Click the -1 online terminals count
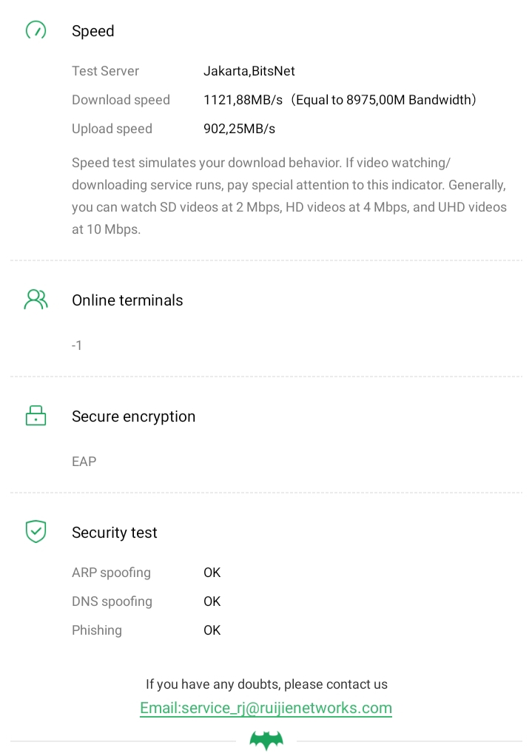The height and width of the screenshot is (756, 532). 77,345
